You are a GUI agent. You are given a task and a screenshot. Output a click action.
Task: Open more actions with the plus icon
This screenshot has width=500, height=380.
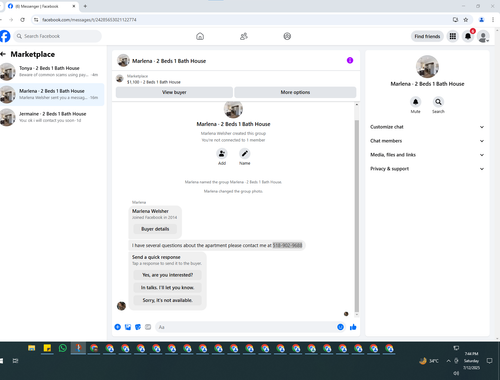click(x=118, y=327)
